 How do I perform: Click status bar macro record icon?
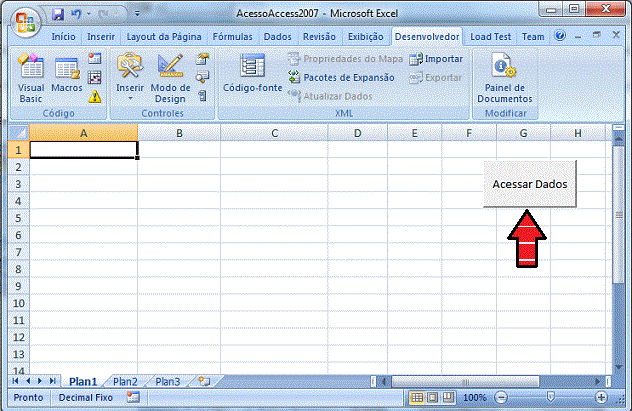click(x=133, y=397)
